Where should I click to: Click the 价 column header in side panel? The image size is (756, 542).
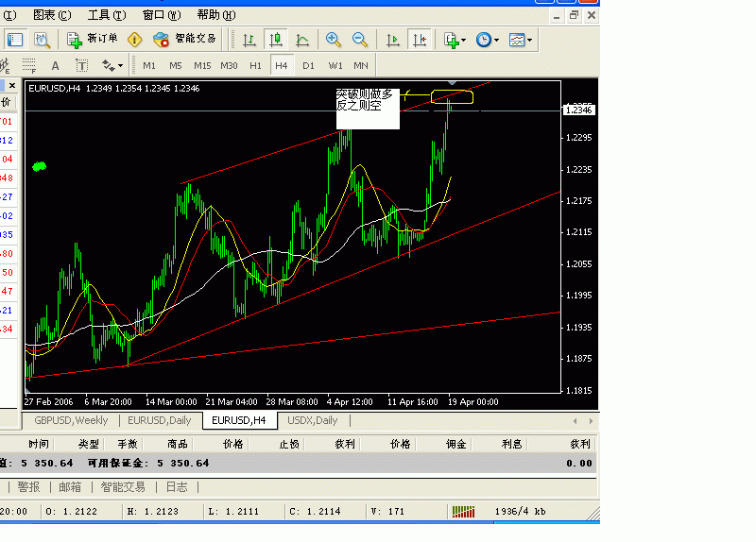(x=7, y=102)
